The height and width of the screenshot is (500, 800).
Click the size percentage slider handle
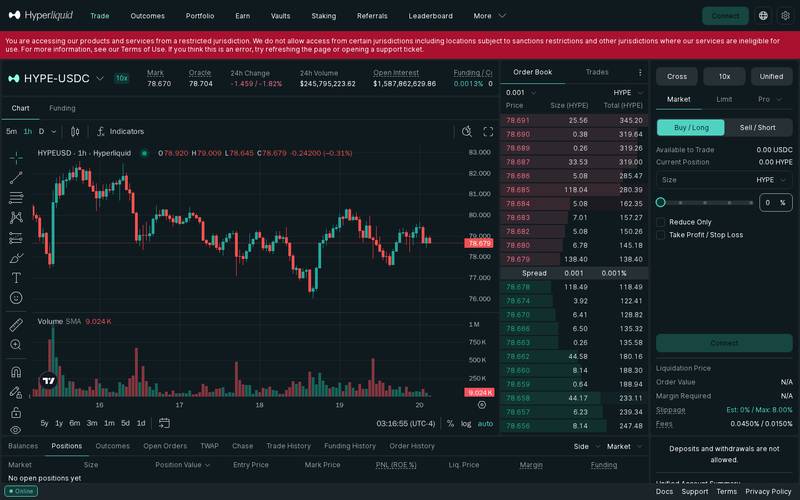(661, 203)
